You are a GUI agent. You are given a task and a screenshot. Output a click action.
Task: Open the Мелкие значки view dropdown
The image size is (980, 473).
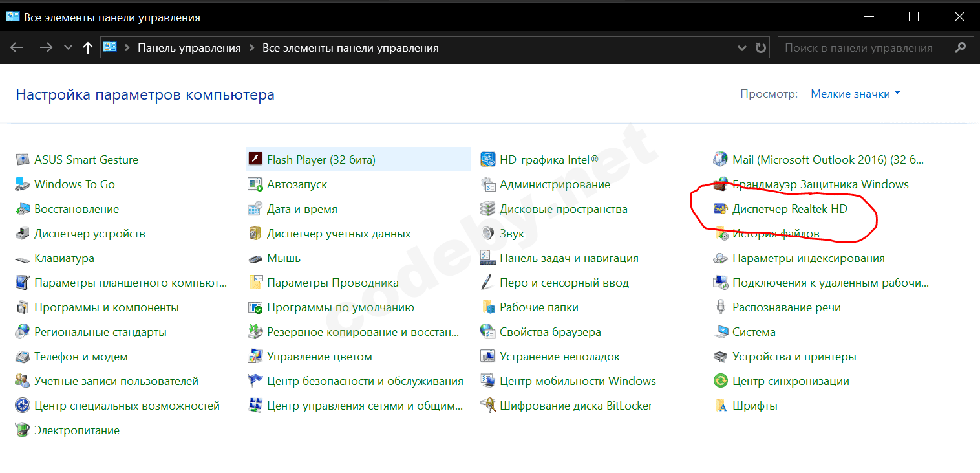pos(855,94)
